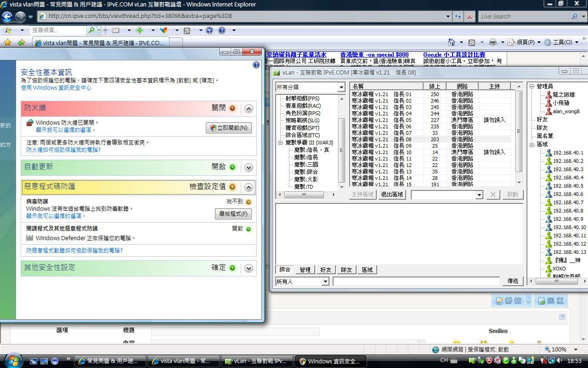This screenshot has height=368, width=588.
Task: Switch to the 管理 chat tab
Action: [305, 270]
